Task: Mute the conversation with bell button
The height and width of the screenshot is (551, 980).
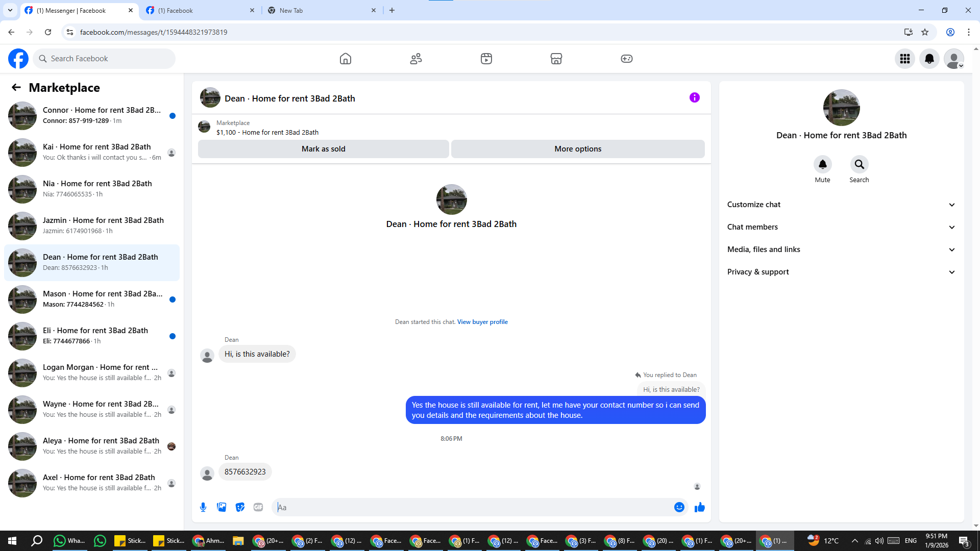Action: pos(822,164)
